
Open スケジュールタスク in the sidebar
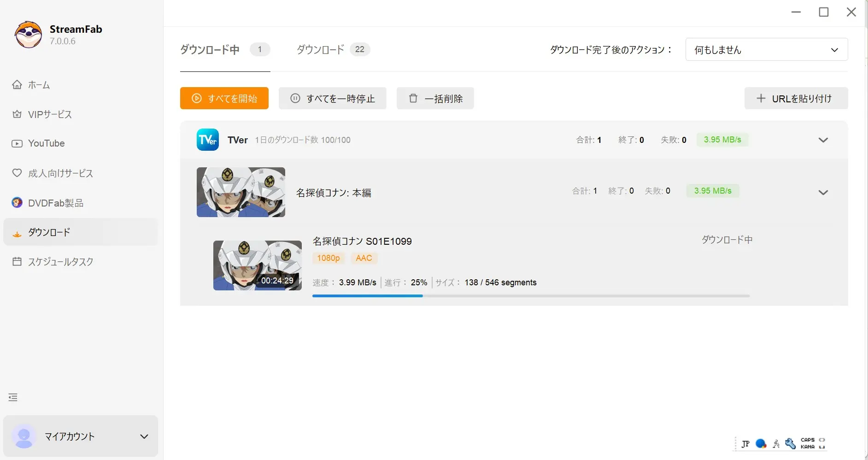(x=81, y=262)
